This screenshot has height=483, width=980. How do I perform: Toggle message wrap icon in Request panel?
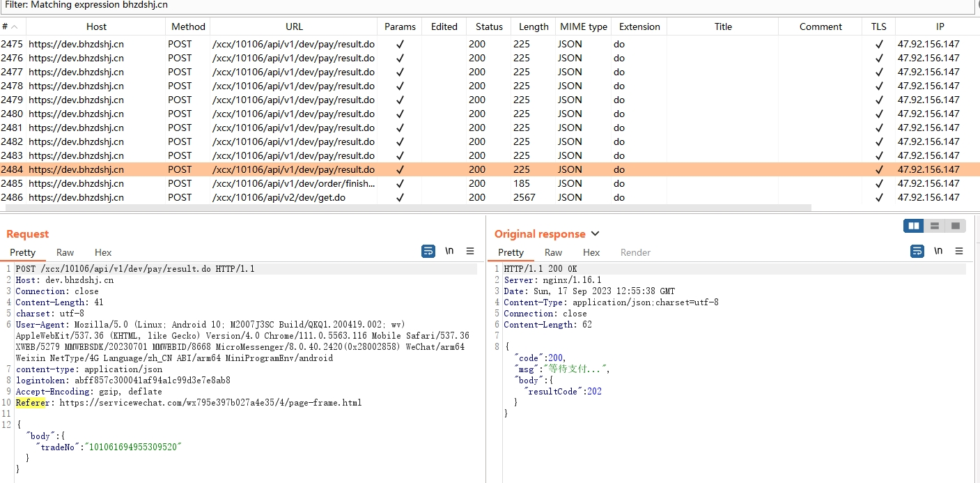coord(428,252)
